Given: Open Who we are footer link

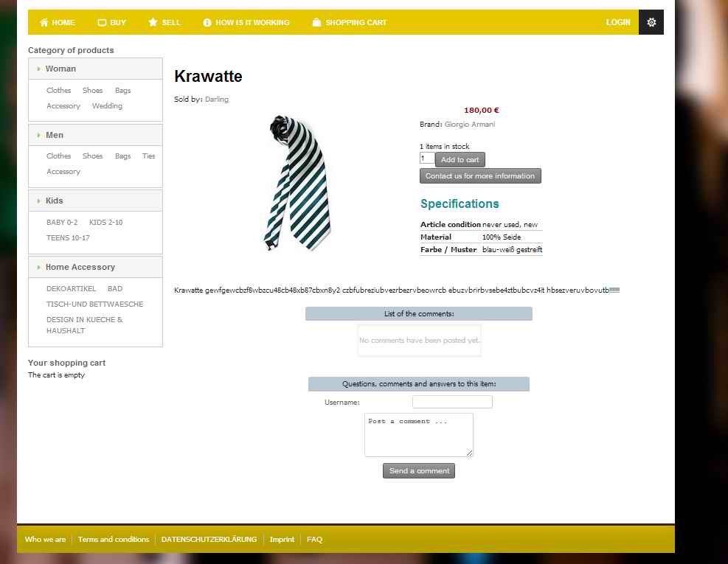Looking at the screenshot, I should 45,540.
